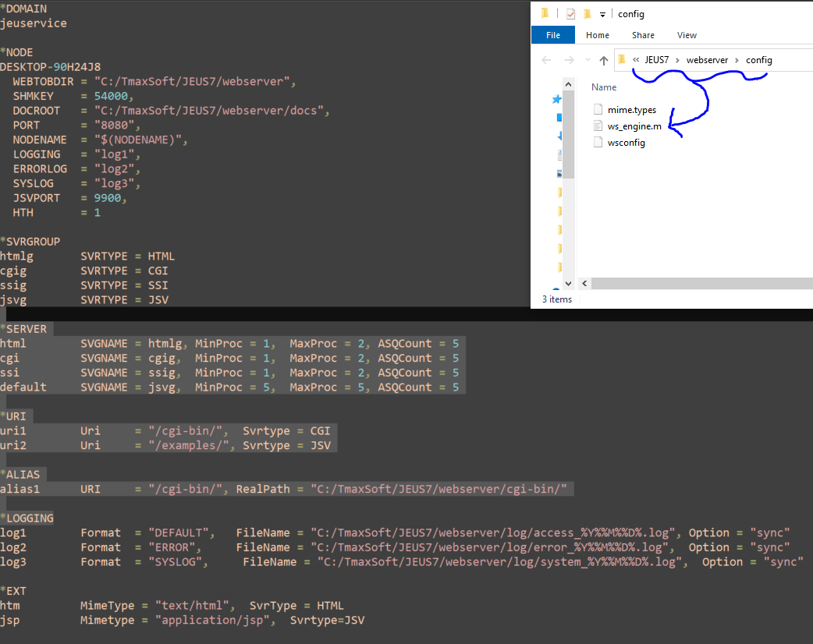The height and width of the screenshot is (644, 813).
Task: Click the file list horizontal scrollbar track
Action: [702, 283]
